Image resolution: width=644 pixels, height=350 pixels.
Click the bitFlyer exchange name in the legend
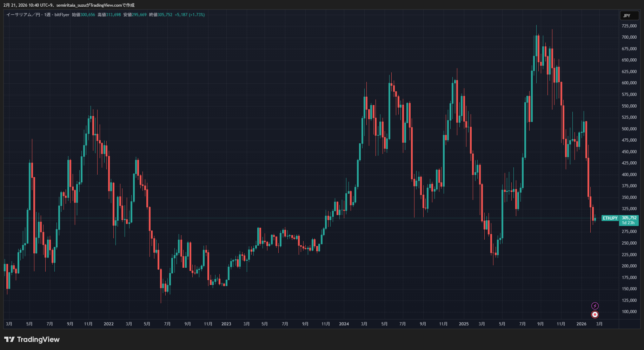62,15
